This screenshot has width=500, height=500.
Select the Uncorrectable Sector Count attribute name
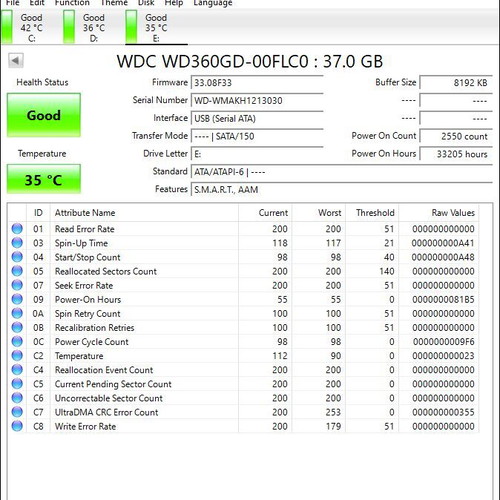pos(108,398)
